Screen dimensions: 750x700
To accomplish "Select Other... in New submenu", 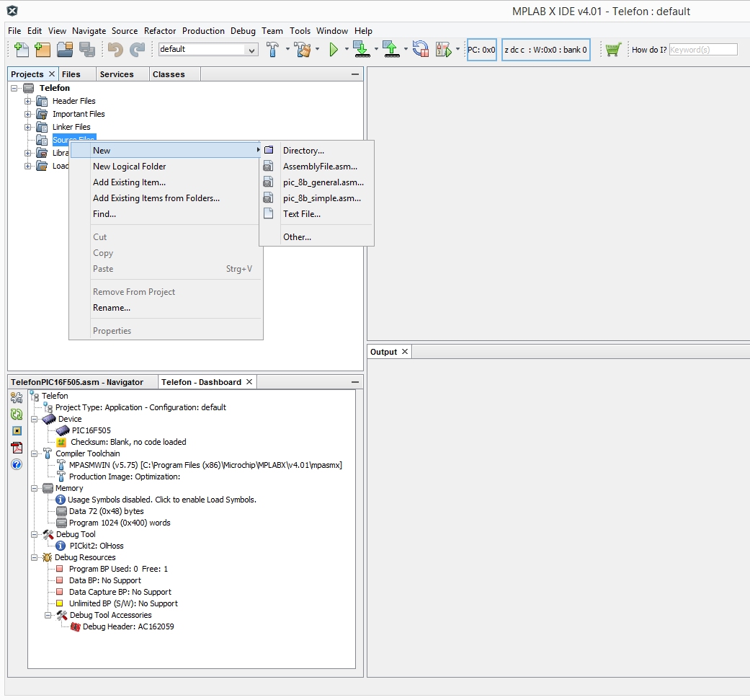I will (x=317, y=237).
